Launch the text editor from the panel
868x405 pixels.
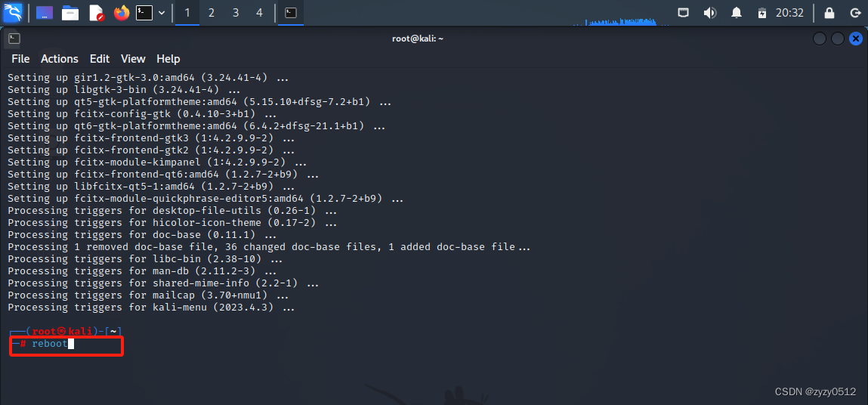[x=97, y=12]
